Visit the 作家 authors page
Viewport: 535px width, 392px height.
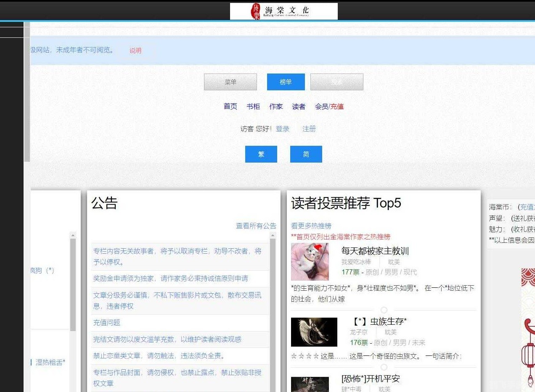click(276, 106)
